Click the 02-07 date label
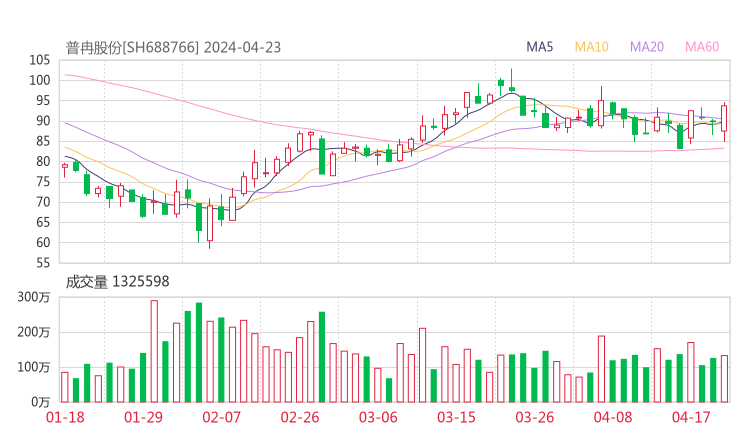740x440 pixels. coord(222,417)
